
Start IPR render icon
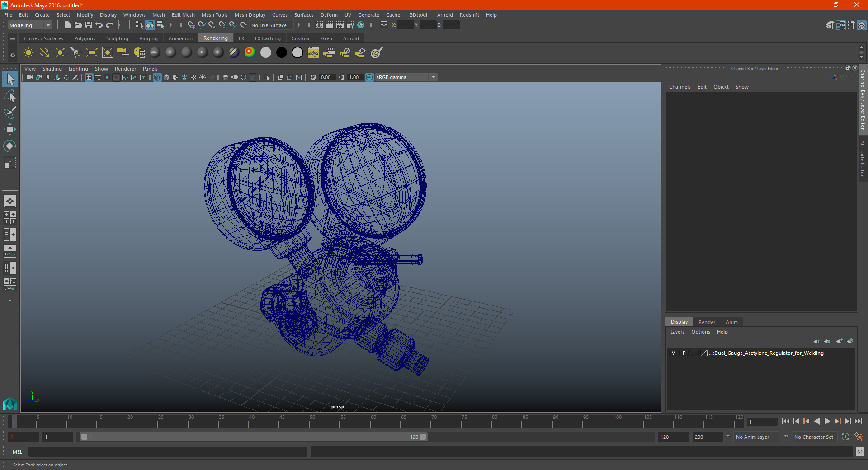pyautogui.click(x=340, y=25)
